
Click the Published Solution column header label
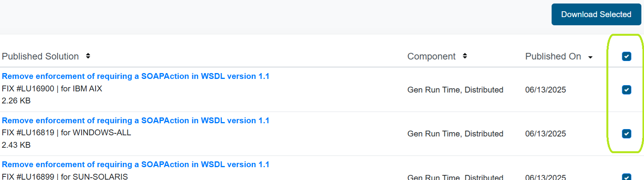40,56
